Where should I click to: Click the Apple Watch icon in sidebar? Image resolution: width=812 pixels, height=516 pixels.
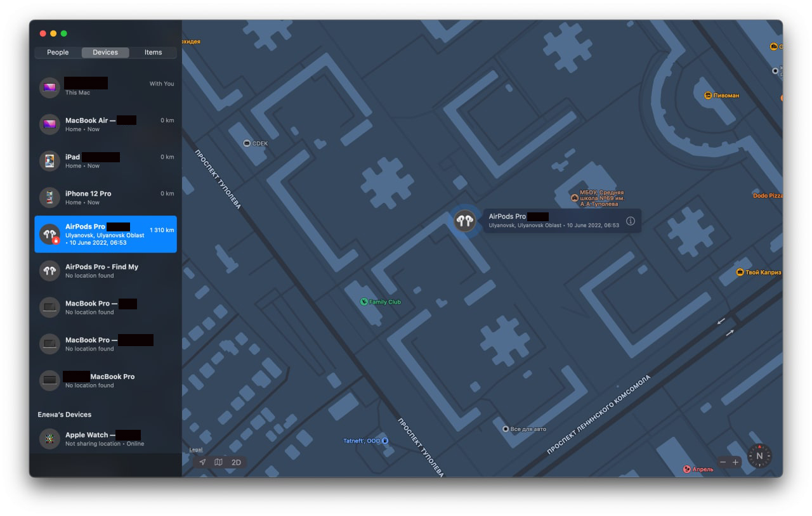click(x=49, y=439)
